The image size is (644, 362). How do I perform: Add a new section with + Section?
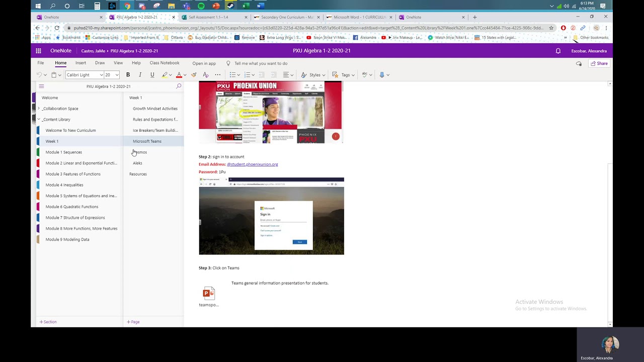point(48,322)
